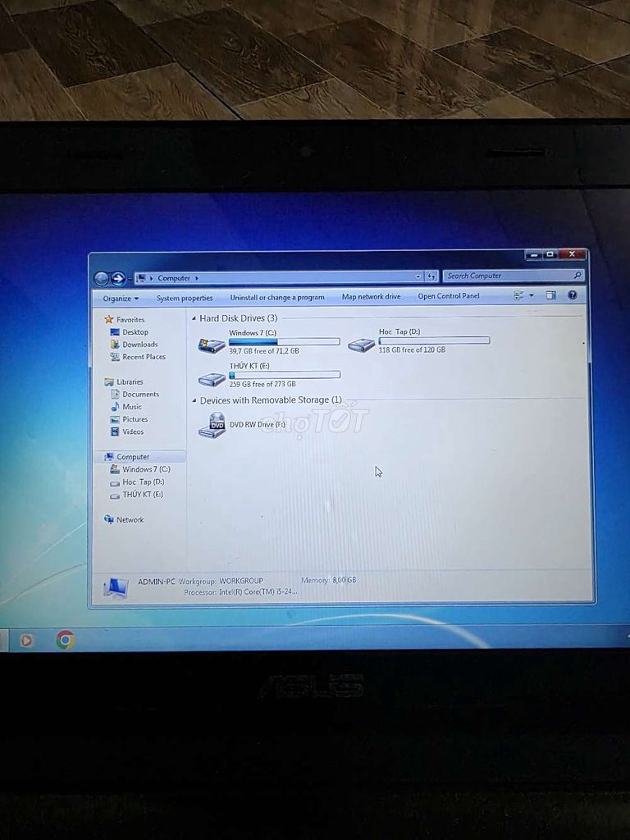Click the '39,7 GB free of 71,2 GB' text
Viewport: 630px width, 840px height.
pos(264,351)
